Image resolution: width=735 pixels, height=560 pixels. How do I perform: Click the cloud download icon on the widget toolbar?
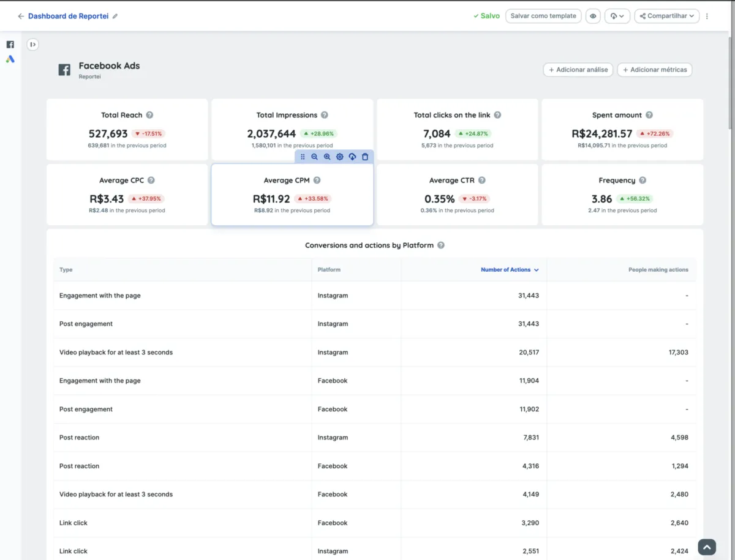click(352, 157)
